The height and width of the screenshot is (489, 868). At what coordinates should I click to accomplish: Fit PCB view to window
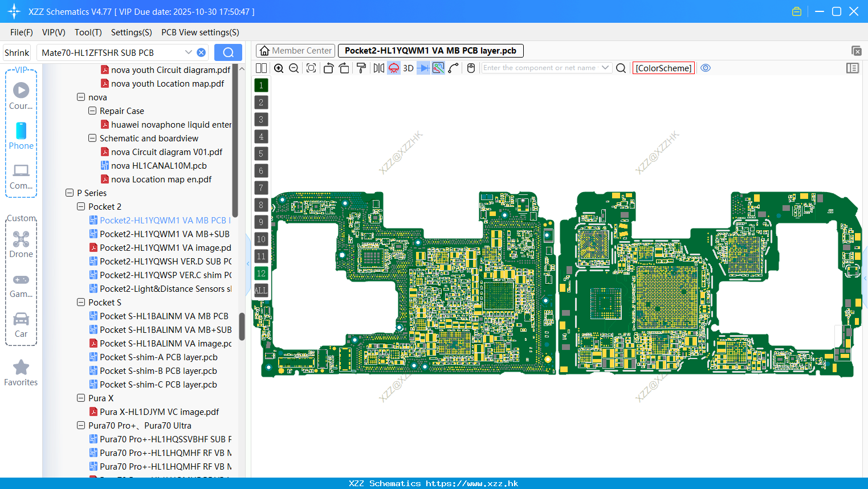pyautogui.click(x=311, y=68)
